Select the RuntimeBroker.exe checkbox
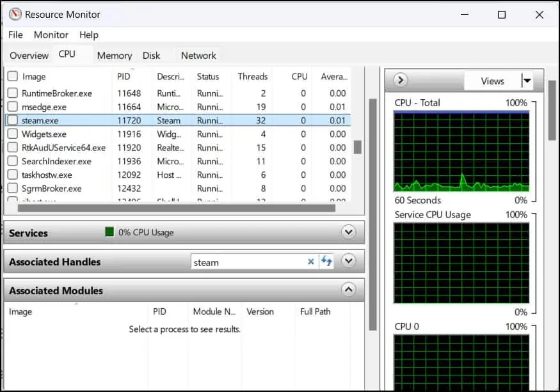The image size is (560, 392). pyautogui.click(x=12, y=93)
